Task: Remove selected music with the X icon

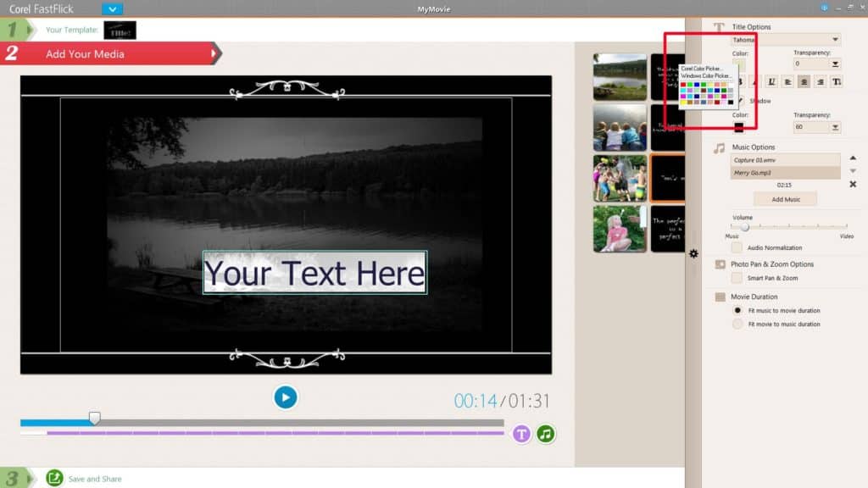Action: (x=853, y=184)
